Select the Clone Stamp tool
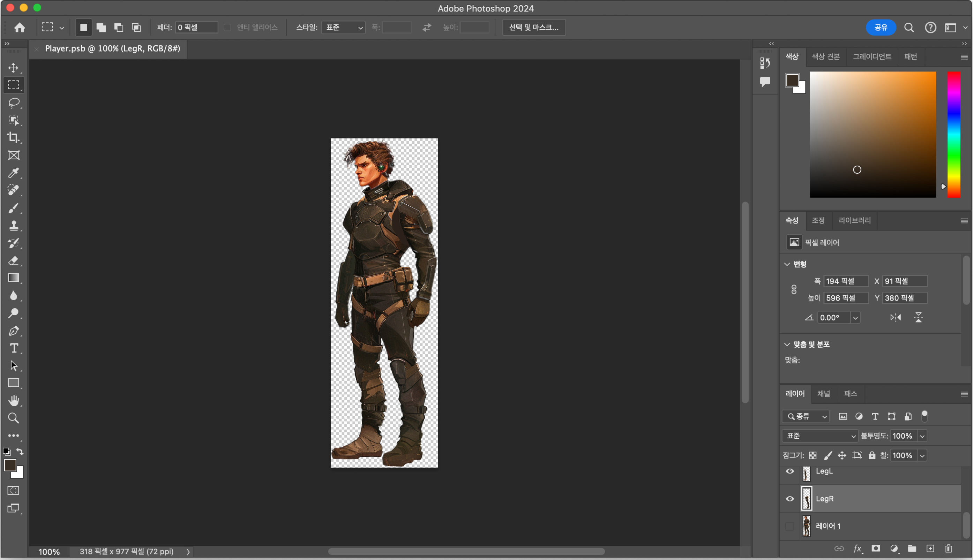This screenshot has height=560, width=973. point(14,225)
